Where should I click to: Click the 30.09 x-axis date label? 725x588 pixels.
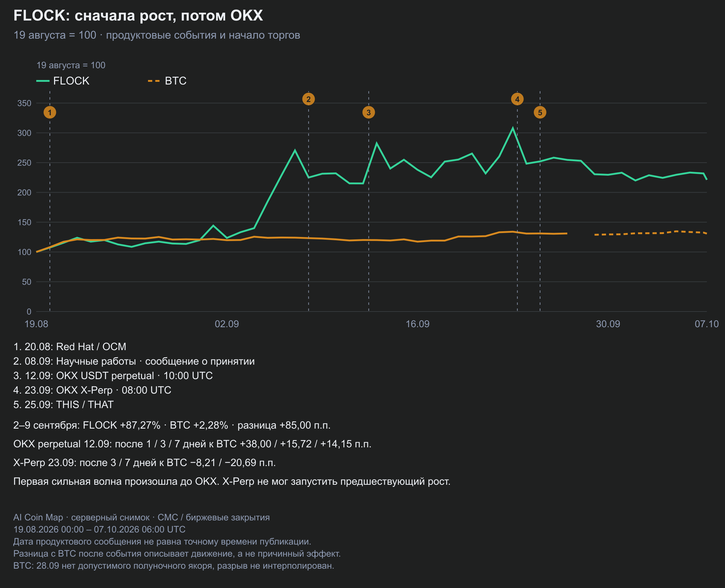tap(608, 324)
